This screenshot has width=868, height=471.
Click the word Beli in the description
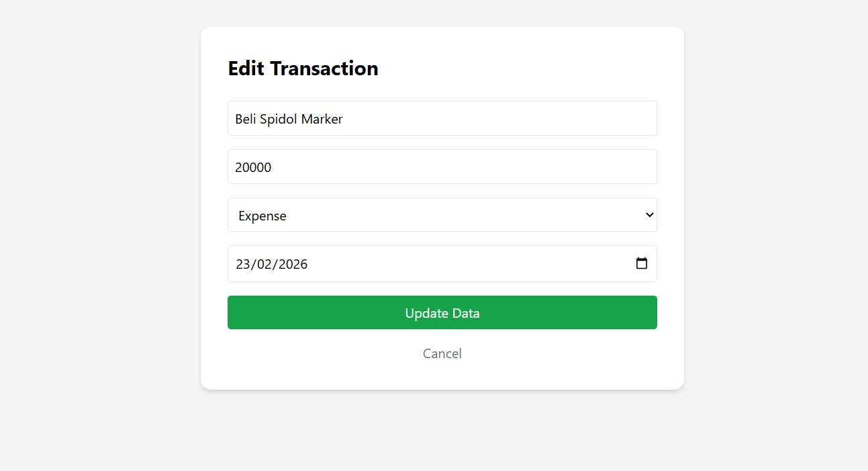click(245, 120)
